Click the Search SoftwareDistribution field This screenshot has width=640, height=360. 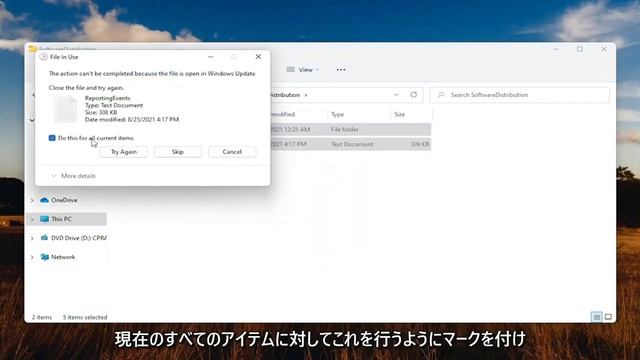pyautogui.click(x=520, y=95)
